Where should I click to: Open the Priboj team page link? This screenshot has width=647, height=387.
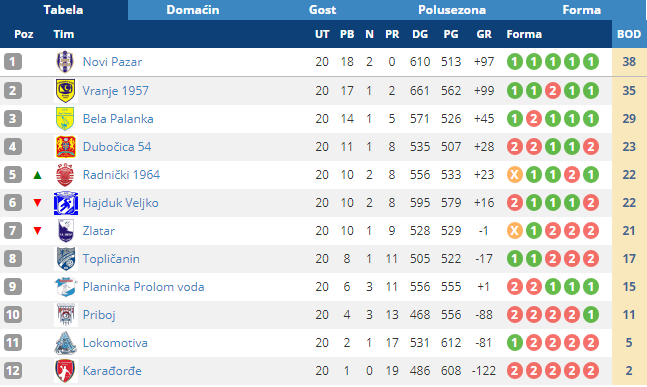[x=99, y=315]
